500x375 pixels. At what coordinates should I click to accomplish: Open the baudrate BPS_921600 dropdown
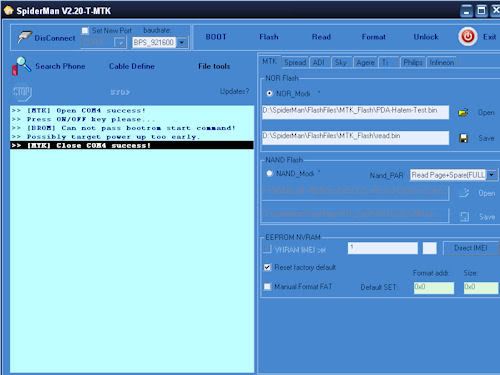coord(182,43)
